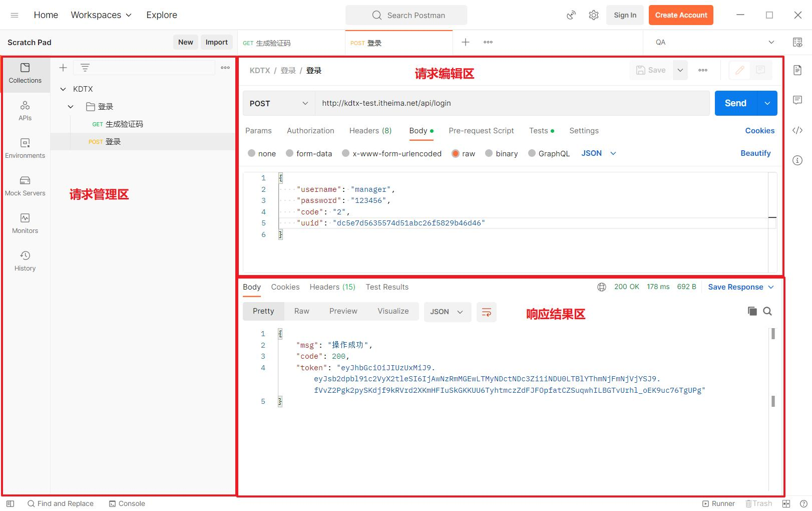Open the tab bar more options
Image resolution: width=812 pixels, height=511 pixels.
pos(488,42)
